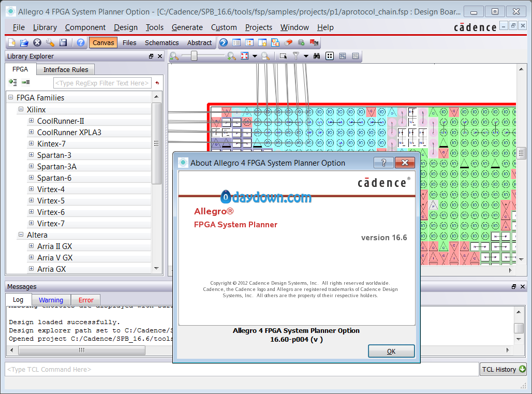
Task: Click the Close project X icon
Action: [x=37, y=42]
